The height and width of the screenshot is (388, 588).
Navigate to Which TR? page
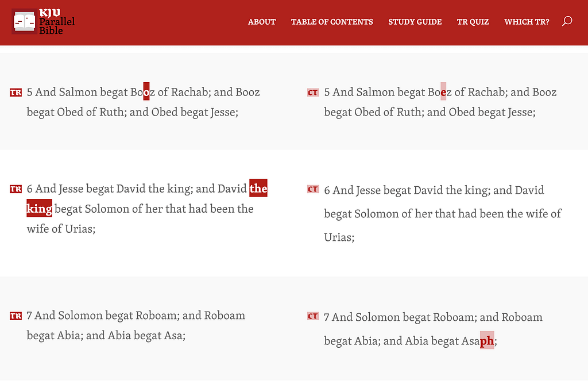click(527, 22)
